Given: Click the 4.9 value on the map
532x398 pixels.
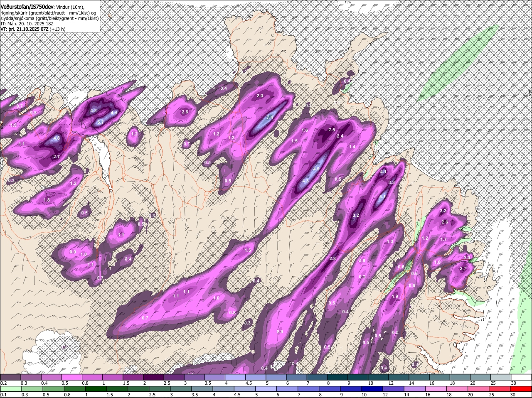Looking at the screenshot, I should 316,169.
